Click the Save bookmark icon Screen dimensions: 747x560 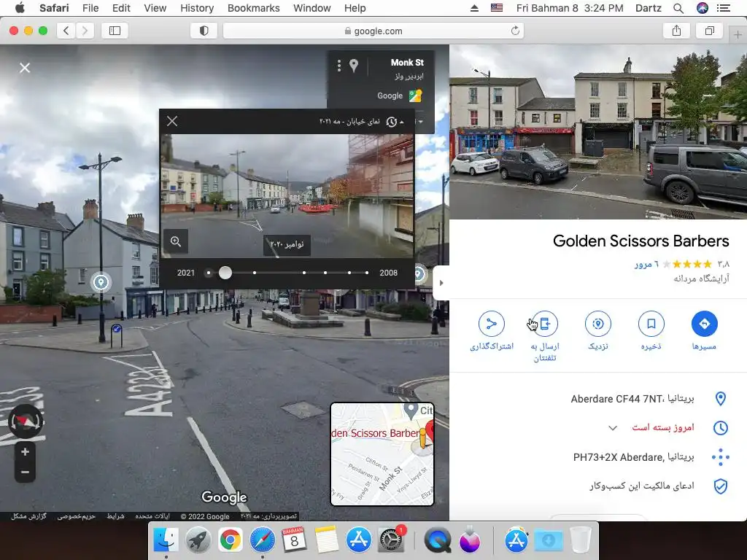point(651,323)
